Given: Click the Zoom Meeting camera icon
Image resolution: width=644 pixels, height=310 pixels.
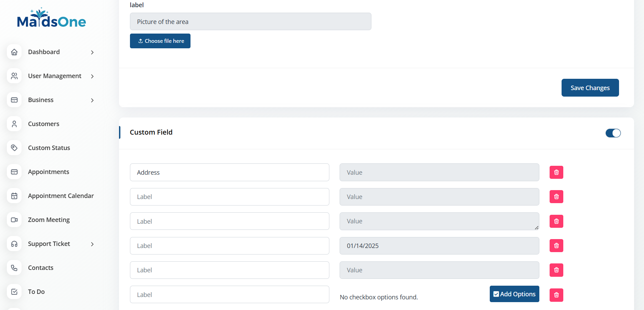Looking at the screenshot, I should click(14, 220).
